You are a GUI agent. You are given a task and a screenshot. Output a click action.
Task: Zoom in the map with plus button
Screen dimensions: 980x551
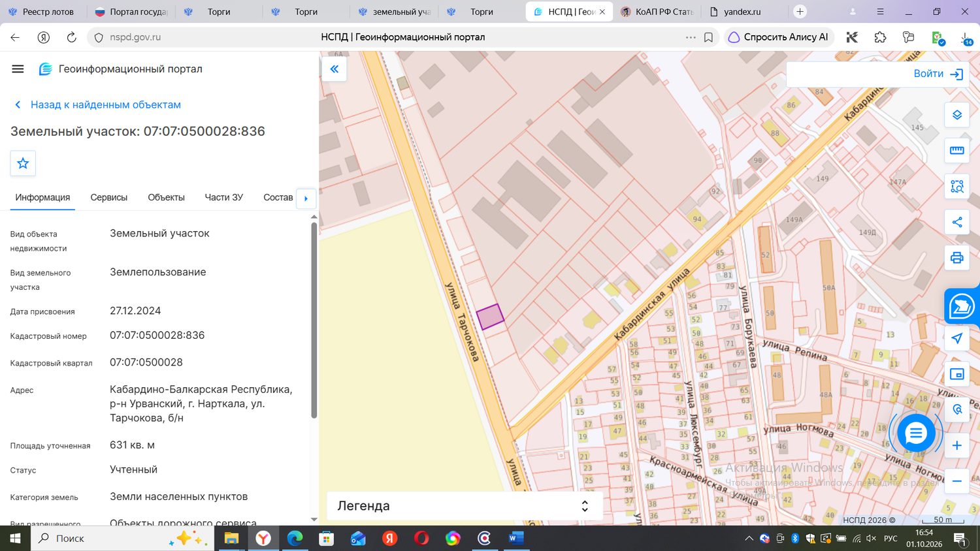pos(957,445)
